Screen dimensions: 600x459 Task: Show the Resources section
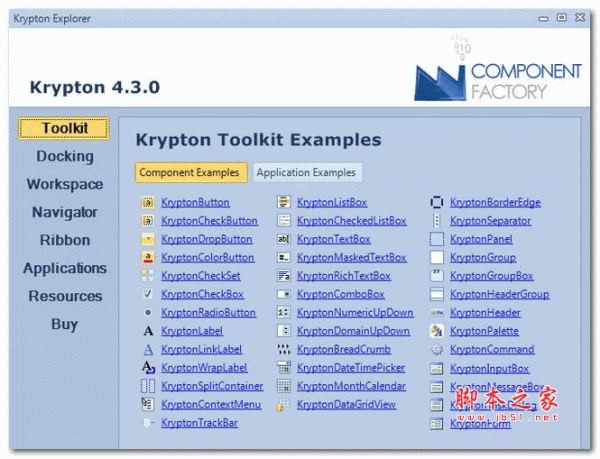coord(65,296)
